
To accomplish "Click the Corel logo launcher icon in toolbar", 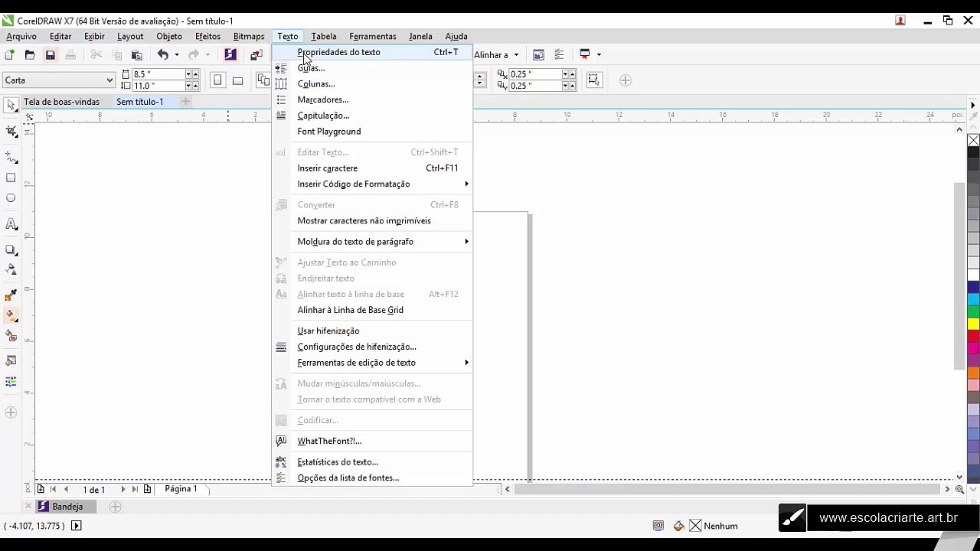I will [230, 55].
